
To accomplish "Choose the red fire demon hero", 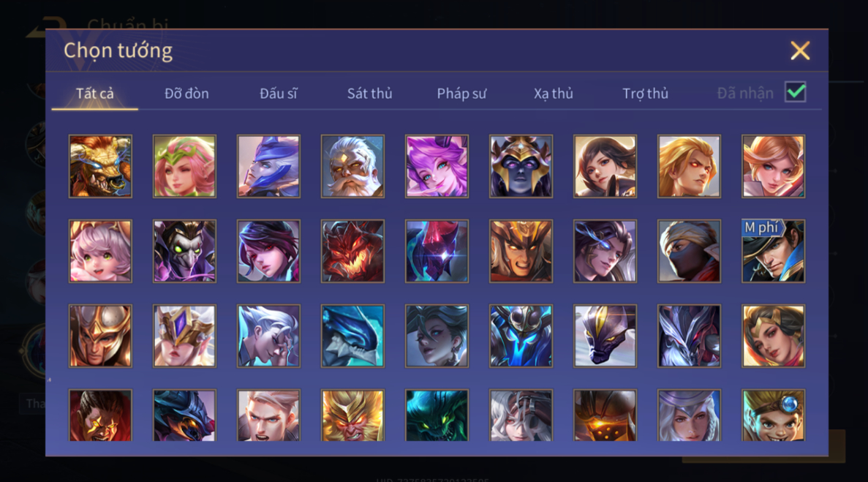I will (x=352, y=251).
